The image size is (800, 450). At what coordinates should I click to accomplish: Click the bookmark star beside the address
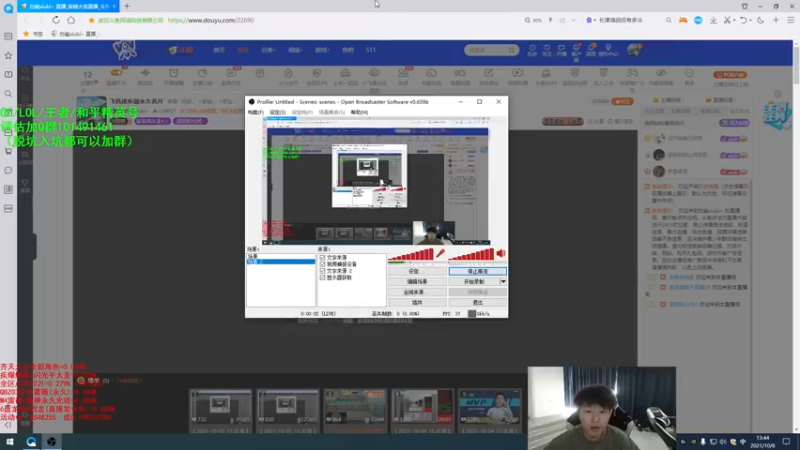(x=91, y=20)
